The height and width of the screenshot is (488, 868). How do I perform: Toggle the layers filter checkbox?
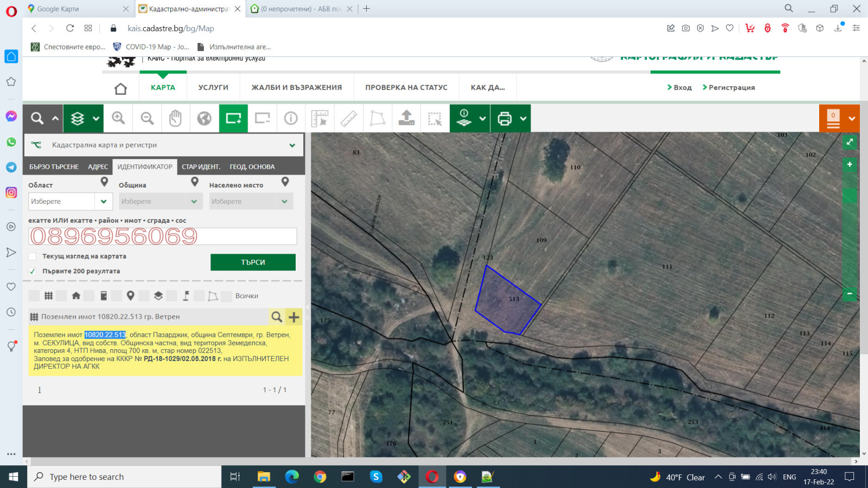(144, 296)
